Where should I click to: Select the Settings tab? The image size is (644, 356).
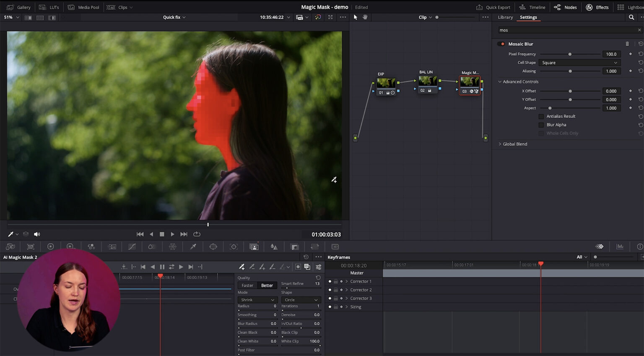tap(528, 17)
